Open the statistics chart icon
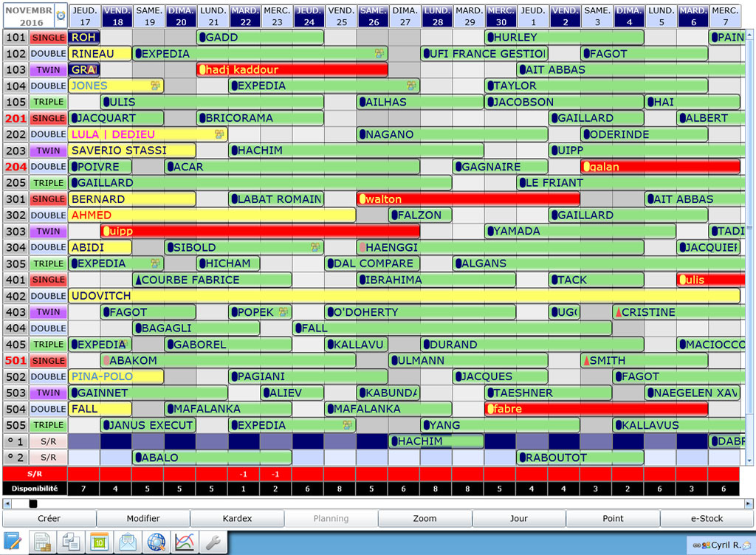756x555 pixels. [184, 542]
